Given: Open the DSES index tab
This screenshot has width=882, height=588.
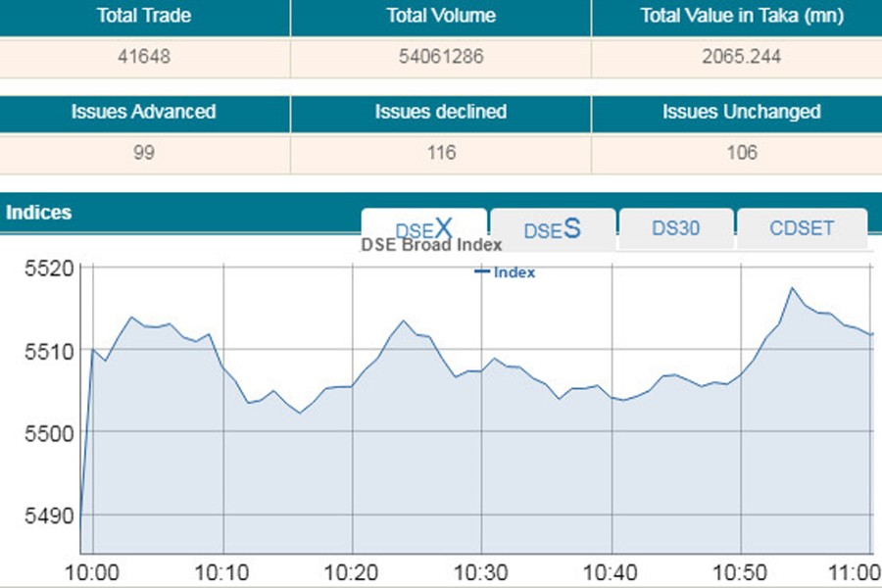Looking at the screenshot, I should tap(552, 229).
